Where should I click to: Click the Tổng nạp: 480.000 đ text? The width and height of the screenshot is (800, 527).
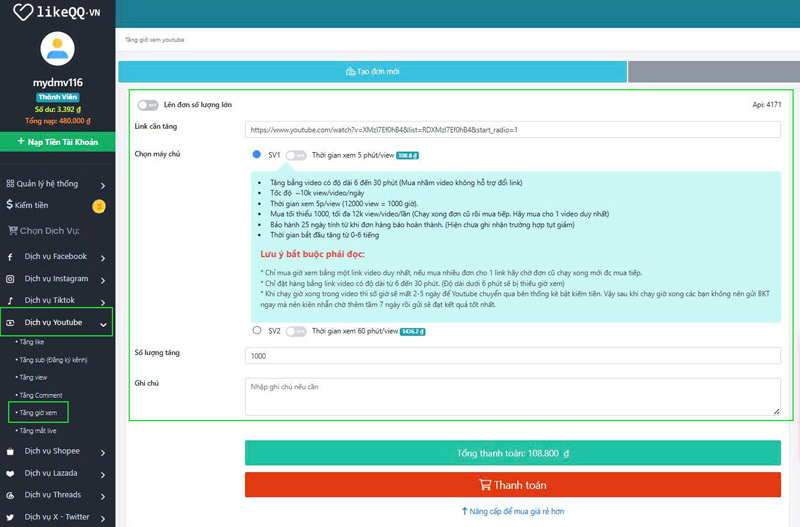[58, 121]
